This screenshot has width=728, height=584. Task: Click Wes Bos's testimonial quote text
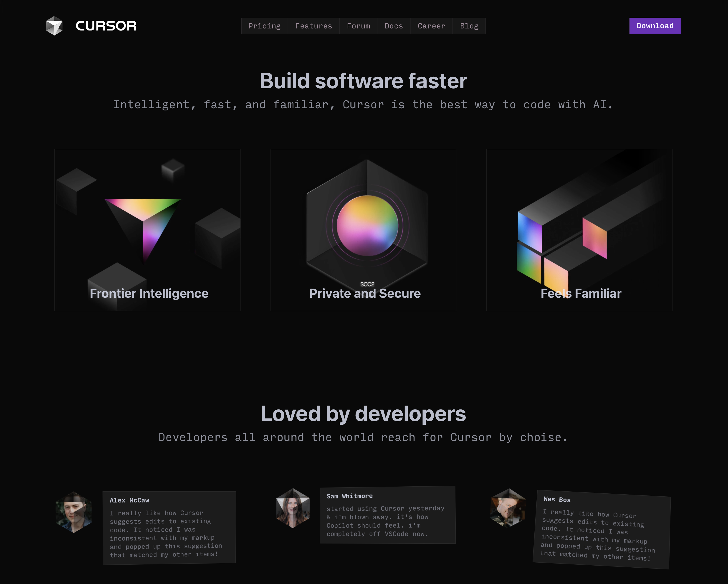pos(598,535)
